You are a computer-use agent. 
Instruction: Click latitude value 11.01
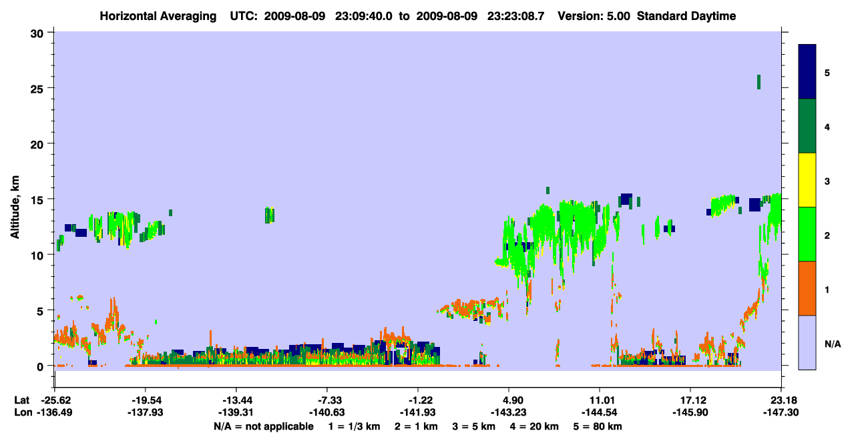tap(600, 400)
